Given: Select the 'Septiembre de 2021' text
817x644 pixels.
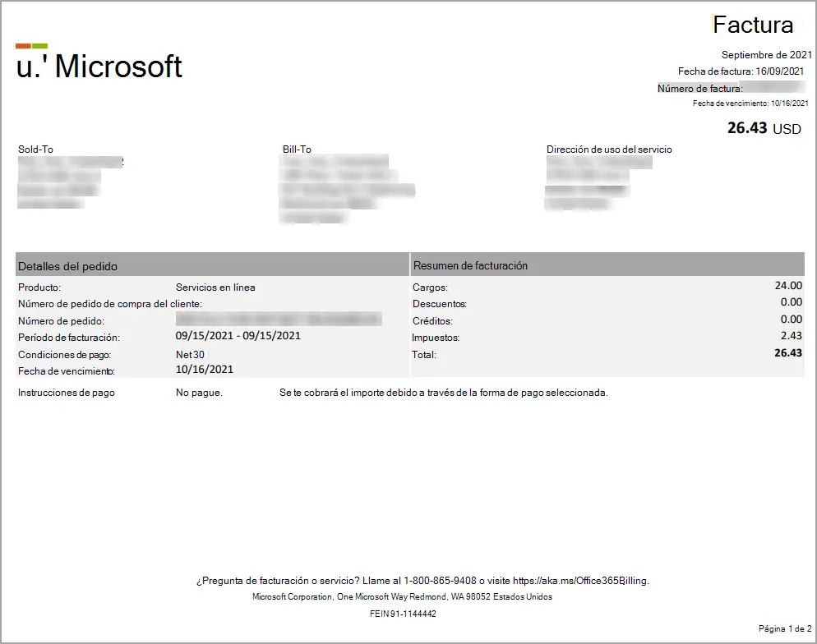Looking at the screenshot, I should [x=767, y=55].
